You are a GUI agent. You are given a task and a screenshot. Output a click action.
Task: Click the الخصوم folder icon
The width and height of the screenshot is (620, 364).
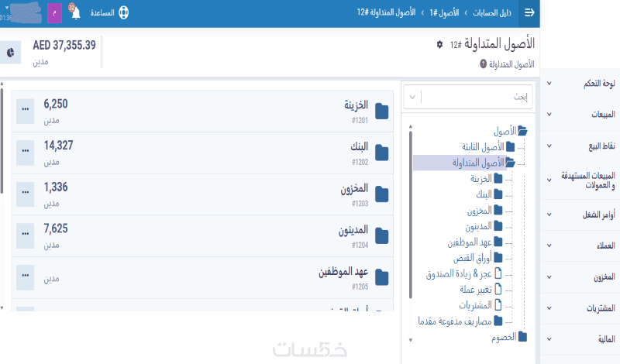(522, 337)
